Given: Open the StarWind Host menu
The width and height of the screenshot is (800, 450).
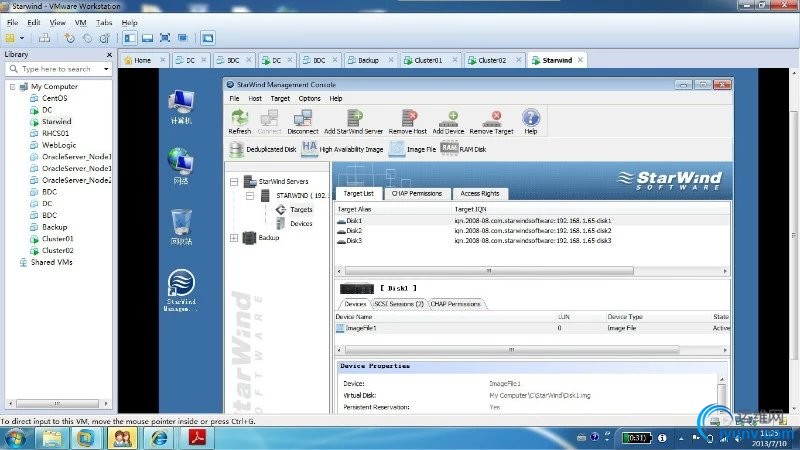Looking at the screenshot, I should [255, 98].
